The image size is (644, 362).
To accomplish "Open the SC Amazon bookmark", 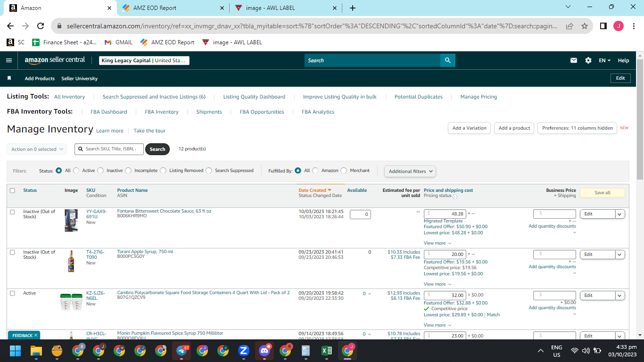I will click(x=16, y=42).
